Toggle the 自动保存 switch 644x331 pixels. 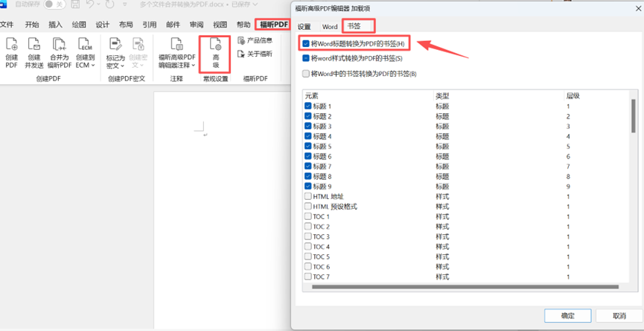54,4
